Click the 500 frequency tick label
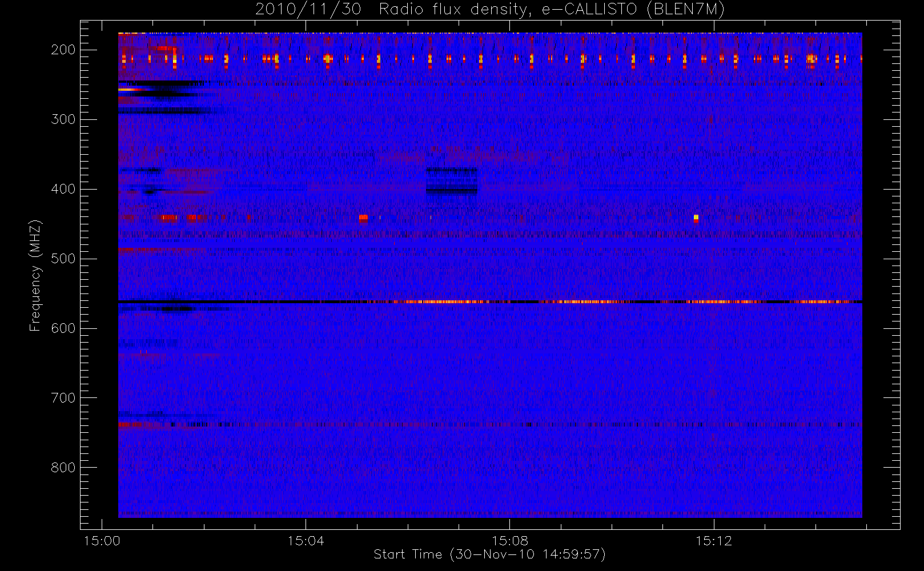Screen dimensions: 924x571 (63, 259)
